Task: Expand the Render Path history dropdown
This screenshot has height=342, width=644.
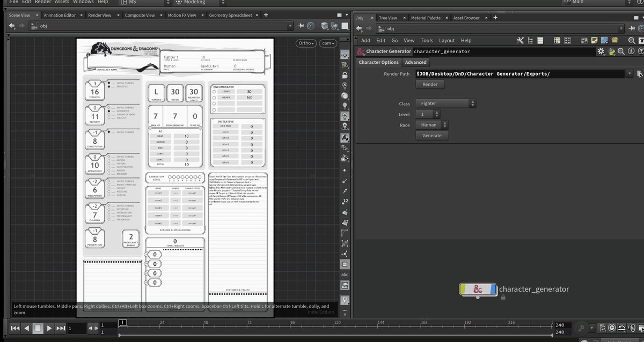Action: point(630,74)
